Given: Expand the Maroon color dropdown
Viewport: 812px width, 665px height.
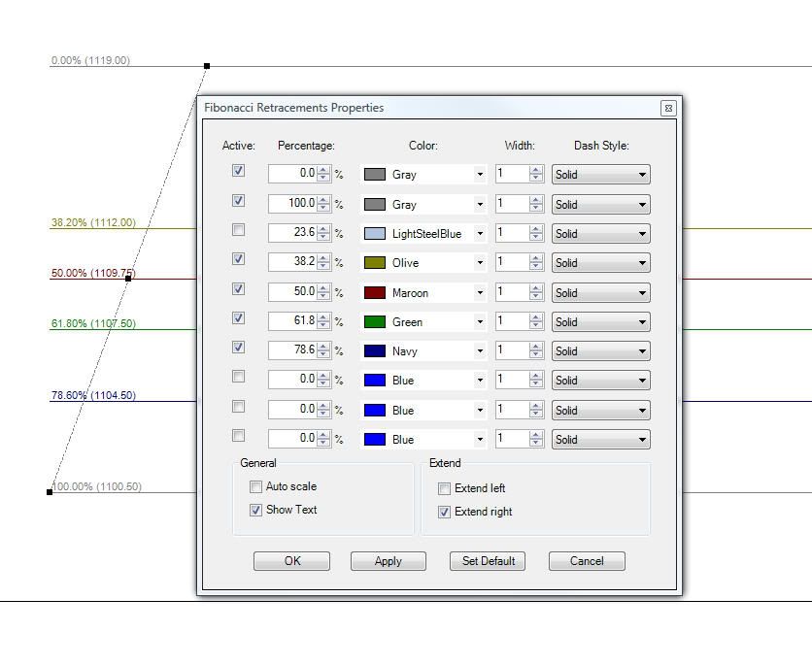Looking at the screenshot, I should coord(479,292).
